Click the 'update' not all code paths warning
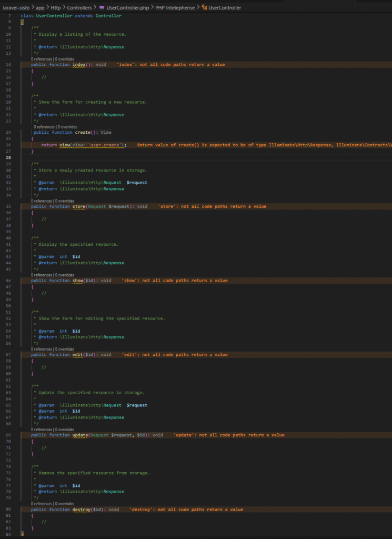392x539 pixels. 228,435
